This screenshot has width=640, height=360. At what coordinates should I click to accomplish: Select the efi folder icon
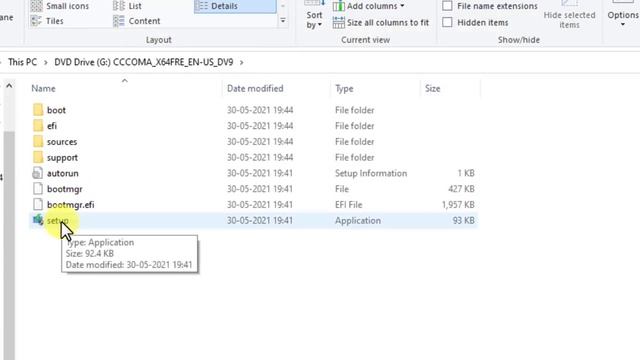point(38,126)
